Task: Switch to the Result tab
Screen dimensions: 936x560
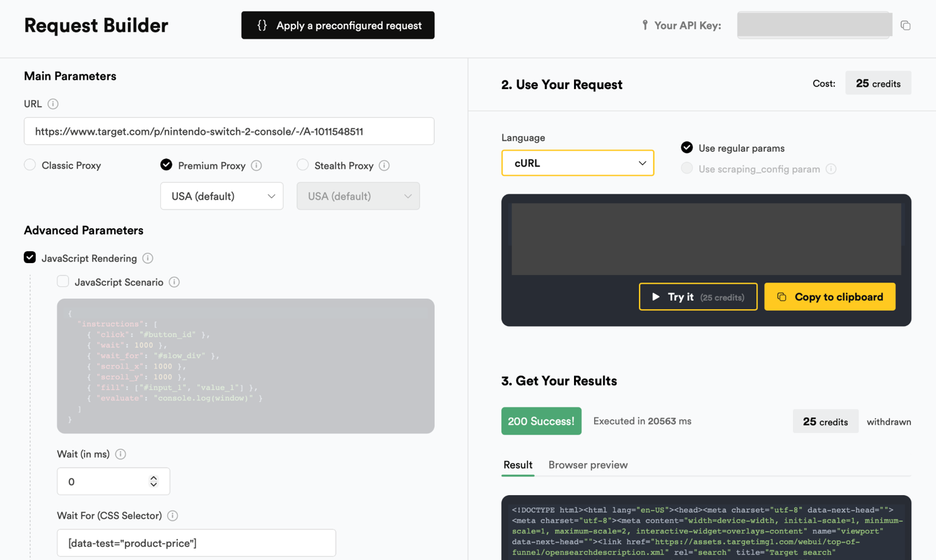Action: 518,465
